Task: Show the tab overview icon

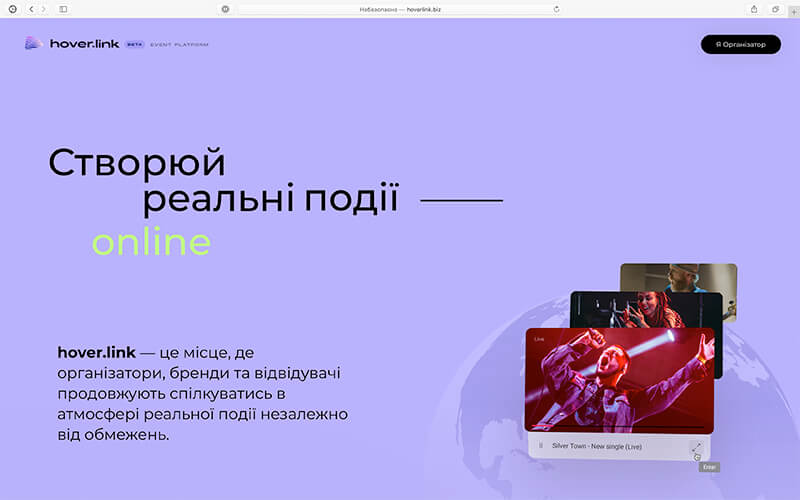Action: click(776, 9)
